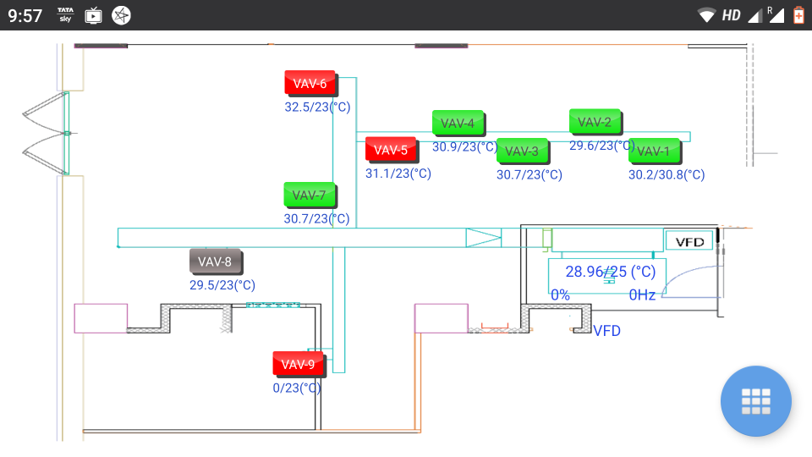Select the red VAV-9 unit
812x457 pixels.
click(299, 364)
